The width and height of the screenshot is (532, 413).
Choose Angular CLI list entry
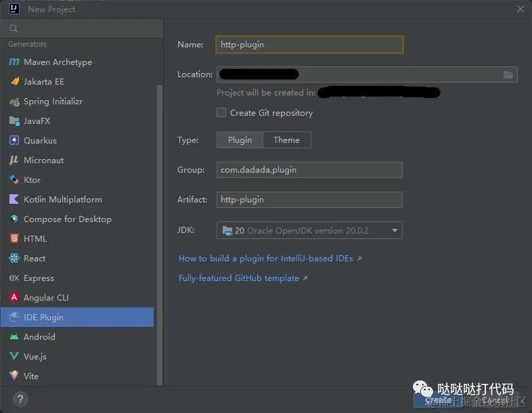point(77,298)
